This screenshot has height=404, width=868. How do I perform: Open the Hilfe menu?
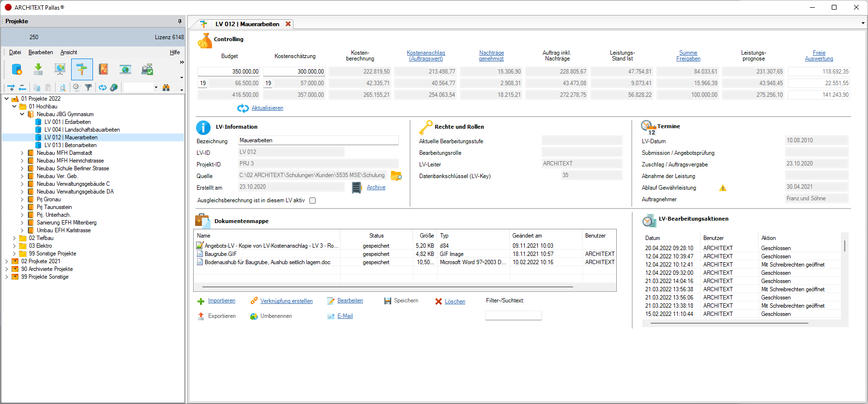click(x=175, y=52)
